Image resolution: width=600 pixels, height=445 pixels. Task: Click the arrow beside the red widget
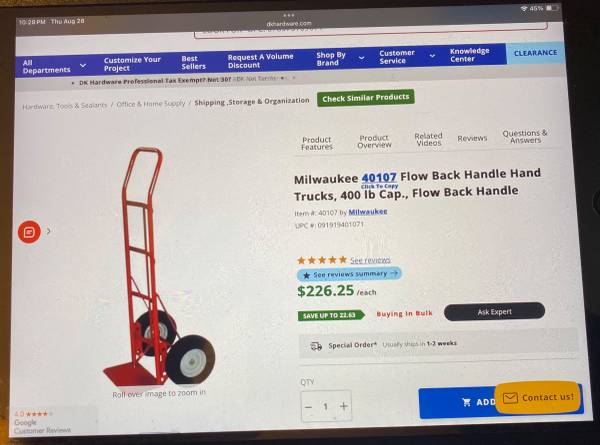click(x=49, y=231)
